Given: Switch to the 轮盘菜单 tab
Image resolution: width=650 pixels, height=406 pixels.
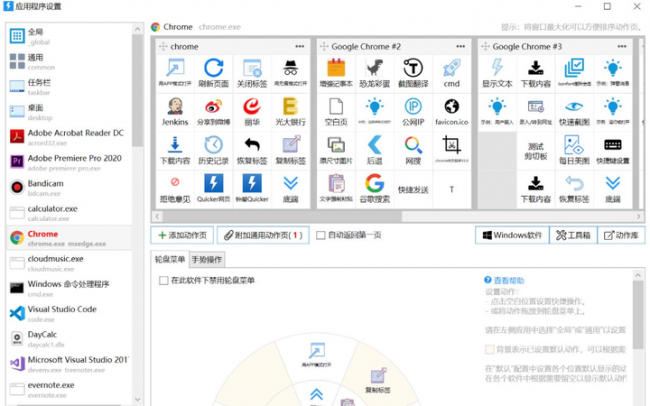Looking at the screenshot, I should tap(170, 259).
